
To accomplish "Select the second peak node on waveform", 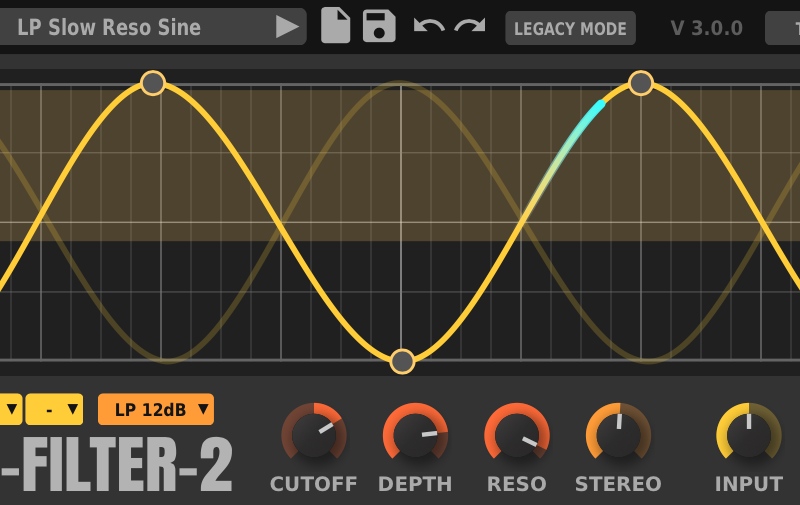I will pyautogui.click(x=641, y=83).
